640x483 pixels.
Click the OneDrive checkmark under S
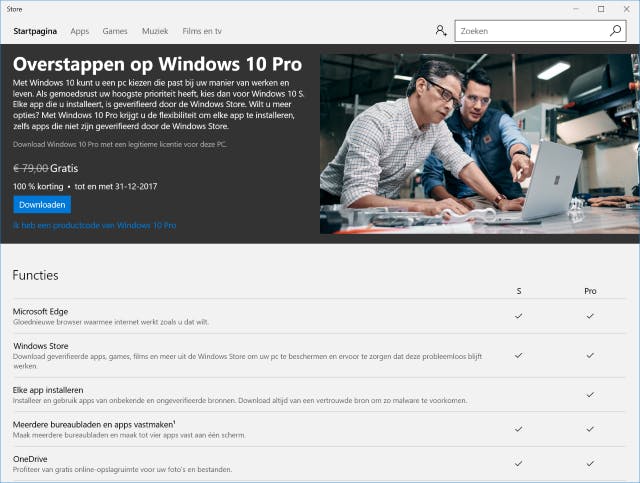point(518,464)
